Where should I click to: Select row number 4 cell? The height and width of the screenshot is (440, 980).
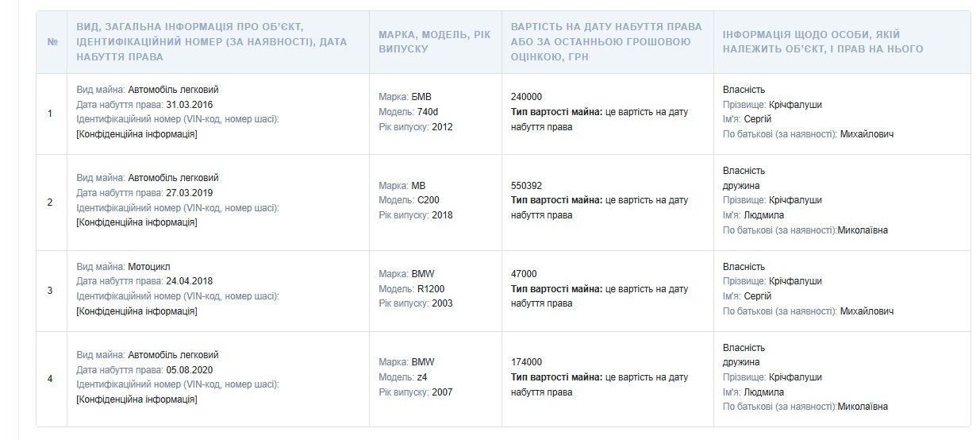pos(52,379)
